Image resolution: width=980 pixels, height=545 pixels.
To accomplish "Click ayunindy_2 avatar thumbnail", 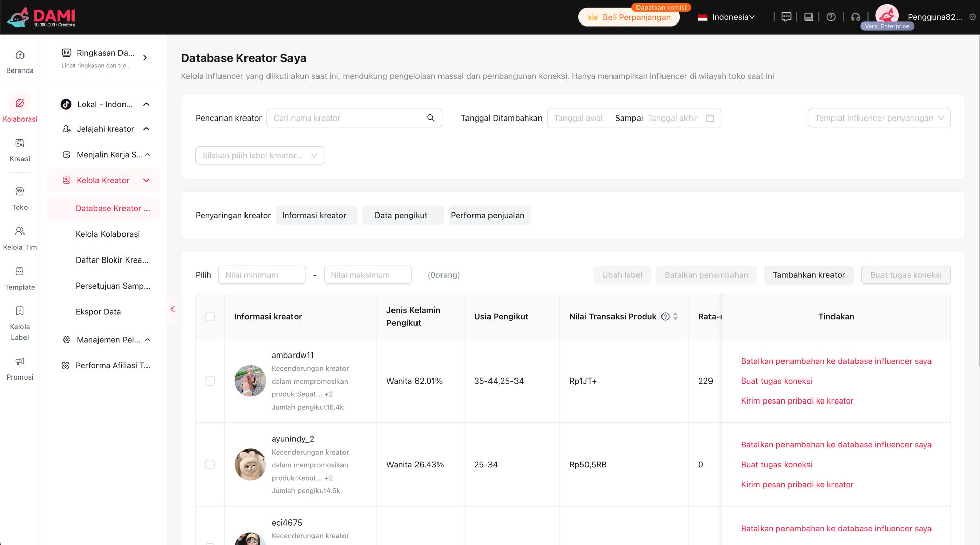I will tap(250, 464).
